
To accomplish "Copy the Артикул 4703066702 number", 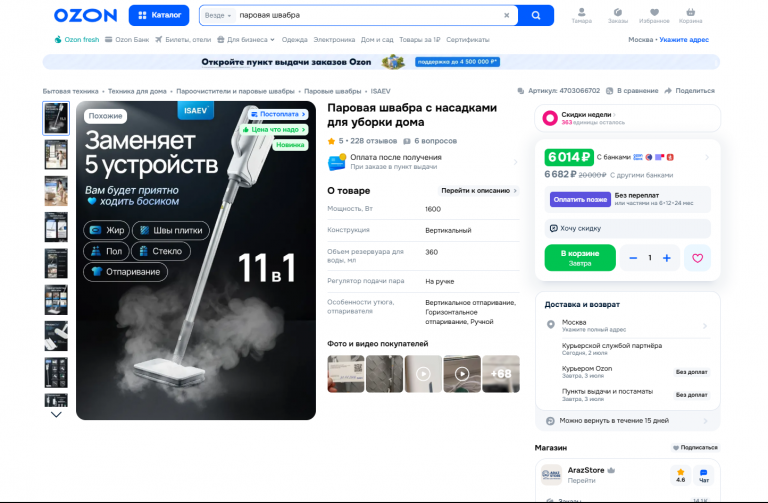I will coord(559,91).
